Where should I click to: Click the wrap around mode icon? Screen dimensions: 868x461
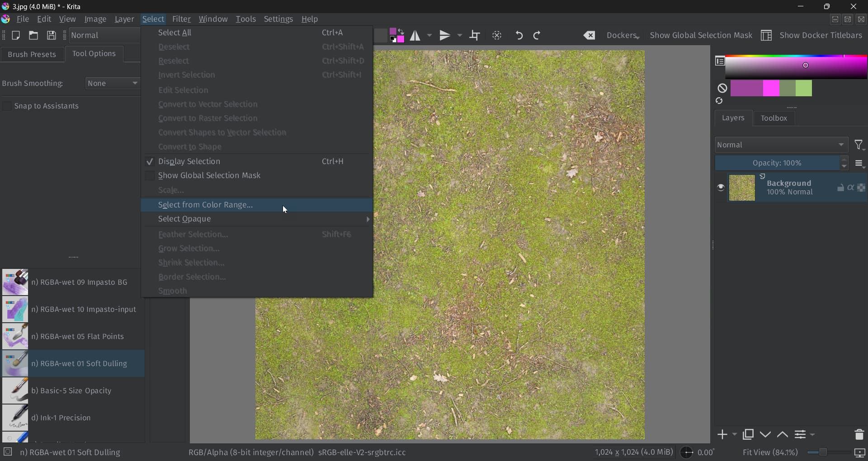(x=475, y=35)
